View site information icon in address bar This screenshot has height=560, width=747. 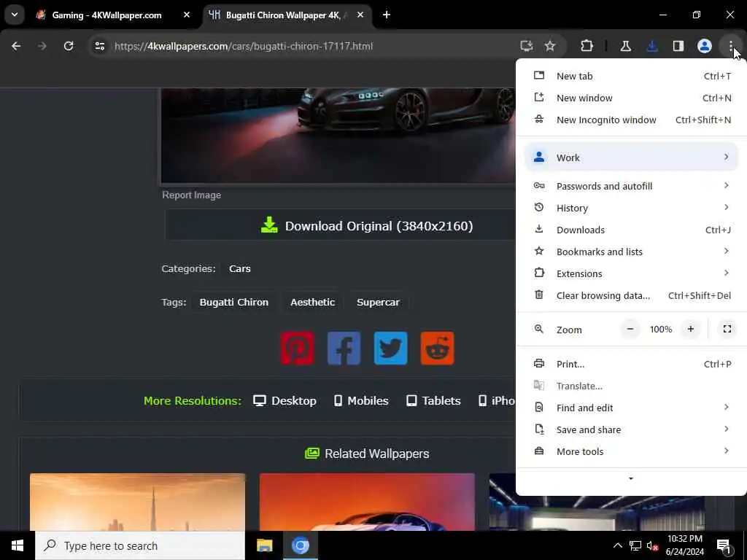[x=99, y=46]
